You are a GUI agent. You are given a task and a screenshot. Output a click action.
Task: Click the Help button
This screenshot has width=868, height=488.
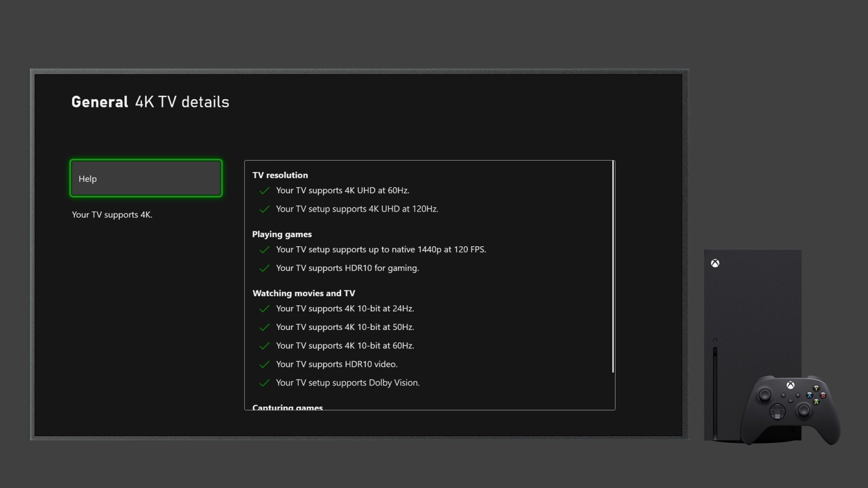pos(145,178)
